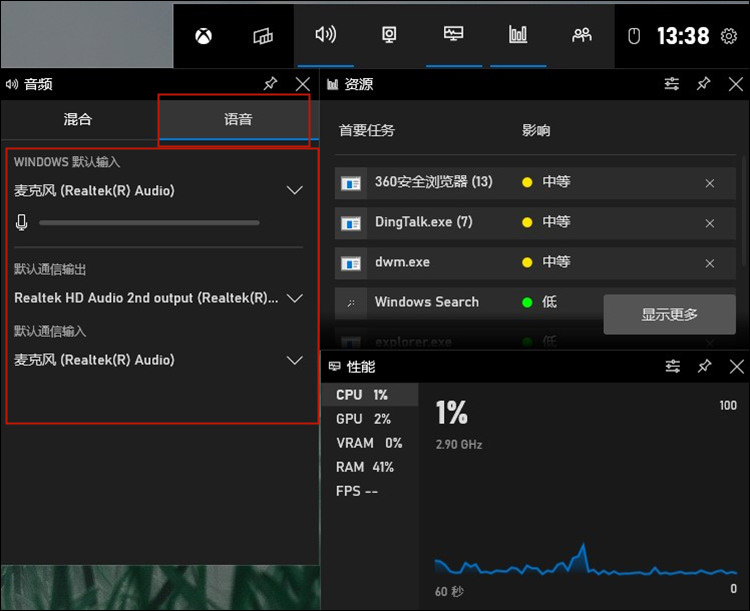Screen dimensions: 750x611
Task: End the dwm.exe task with X
Action: tap(710, 264)
